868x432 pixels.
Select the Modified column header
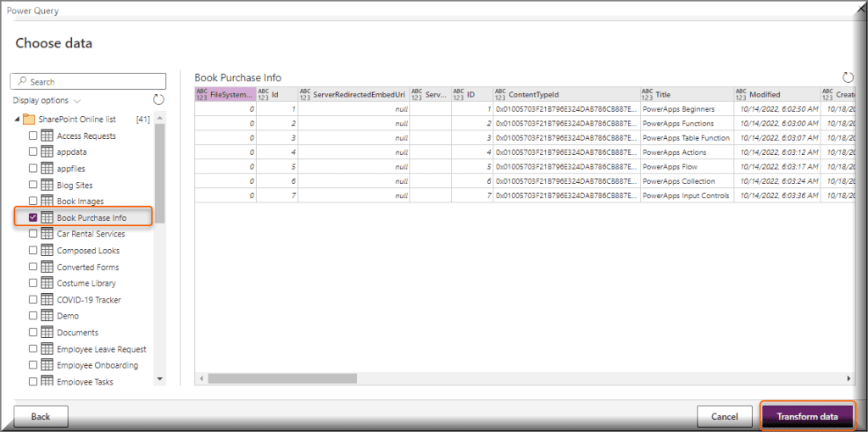(x=776, y=94)
